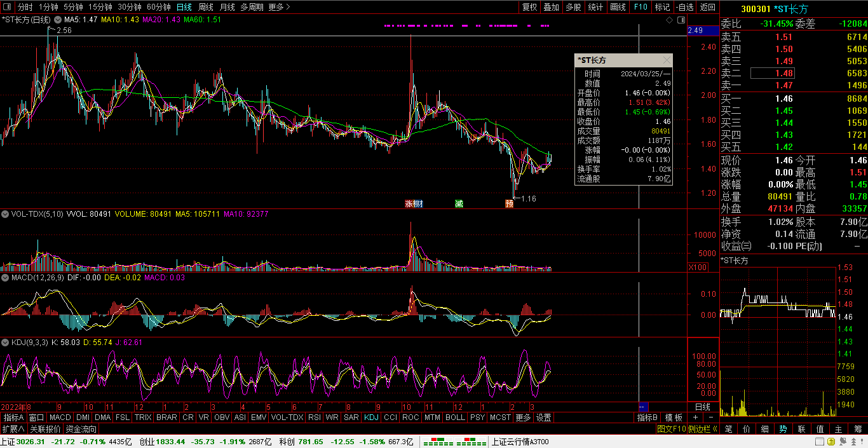
Task: Switch to 分时 intraday view
Action: [25, 7]
